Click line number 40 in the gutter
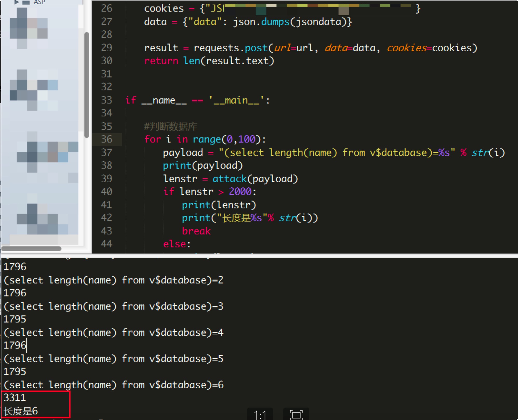 107,192
